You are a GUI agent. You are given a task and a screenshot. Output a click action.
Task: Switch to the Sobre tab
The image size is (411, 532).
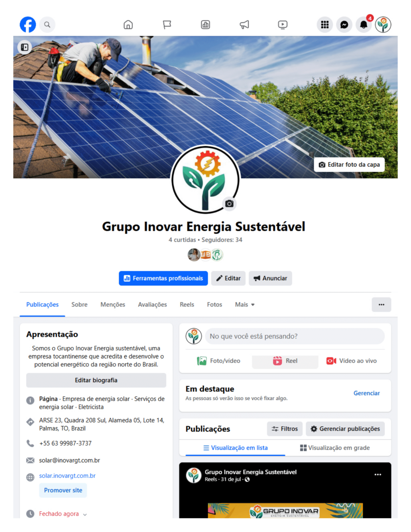79,304
